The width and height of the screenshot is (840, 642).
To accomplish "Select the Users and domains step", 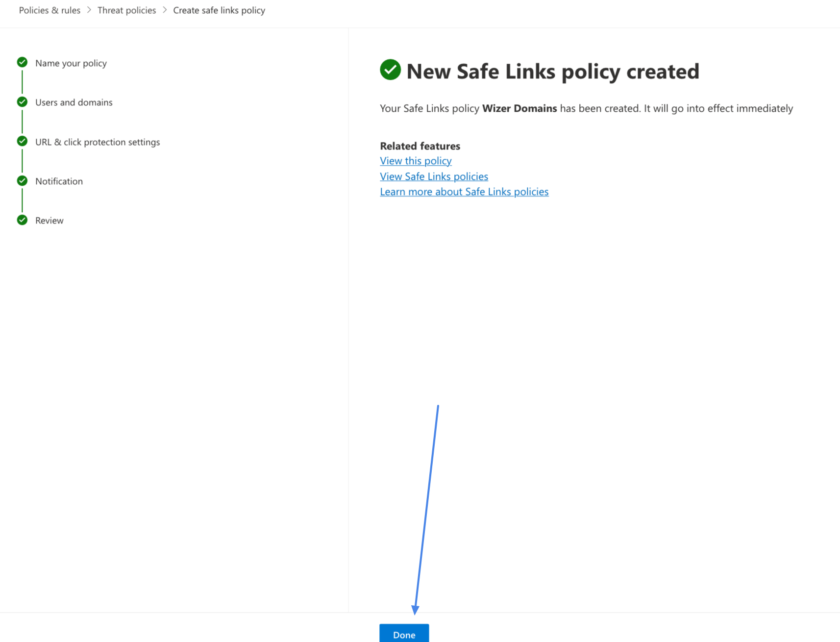I will coord(74,102).
